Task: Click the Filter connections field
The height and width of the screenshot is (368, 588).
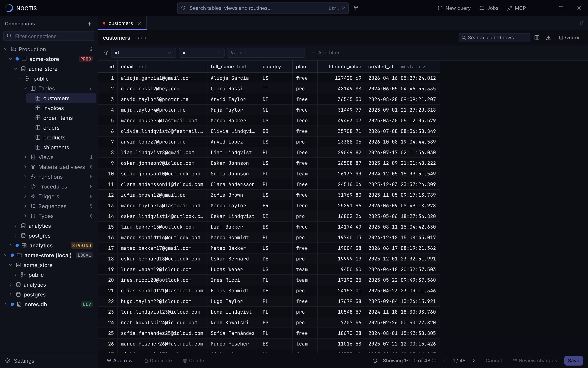Action: point(49,36)
